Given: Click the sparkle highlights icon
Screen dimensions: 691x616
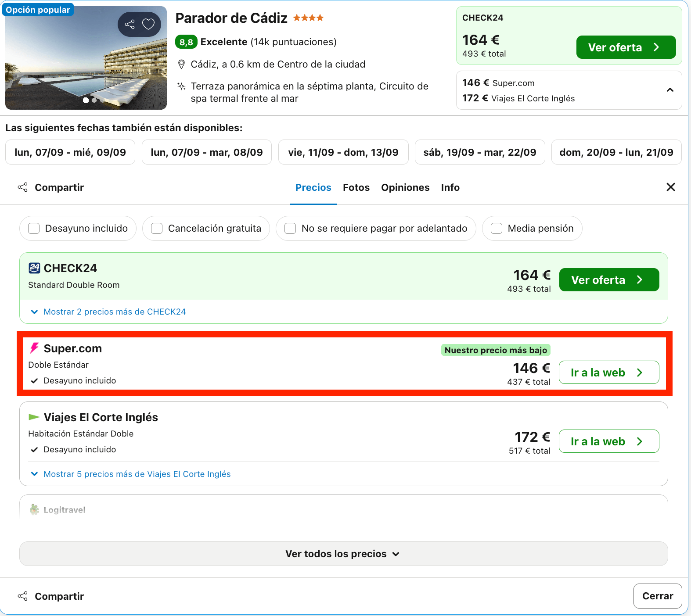Looking at the screenshot, I should click(x=181, y=86).
